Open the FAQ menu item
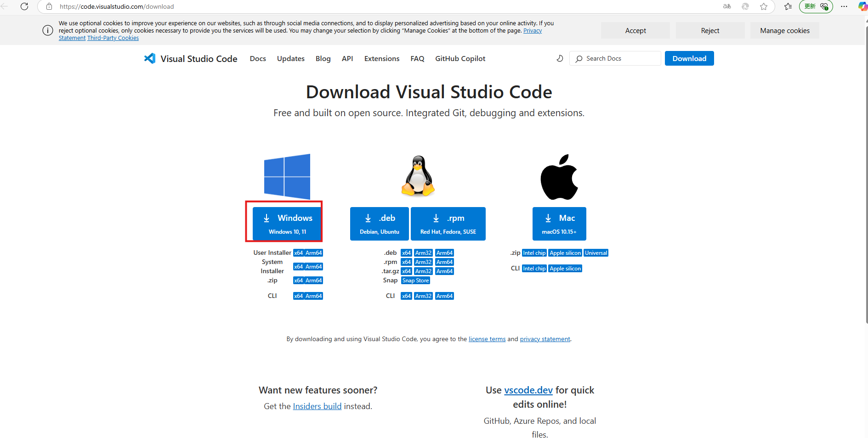This screenshot has height=438, width=868. click(417, 58)
